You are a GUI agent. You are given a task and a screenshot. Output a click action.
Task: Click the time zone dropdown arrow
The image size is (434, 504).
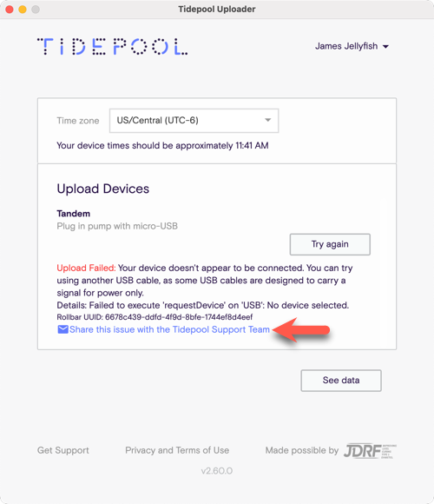point(267,120)
